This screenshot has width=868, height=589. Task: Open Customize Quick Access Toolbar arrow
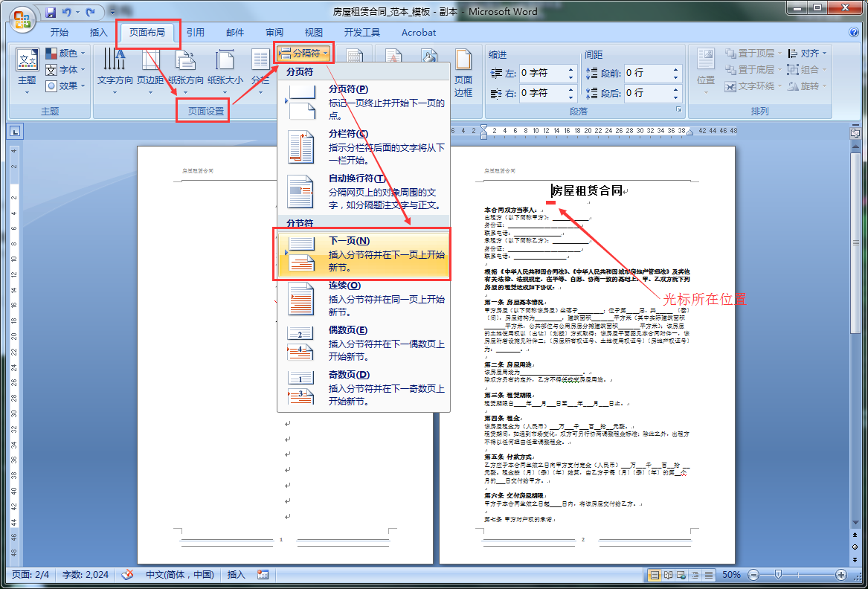click(113, 11)
